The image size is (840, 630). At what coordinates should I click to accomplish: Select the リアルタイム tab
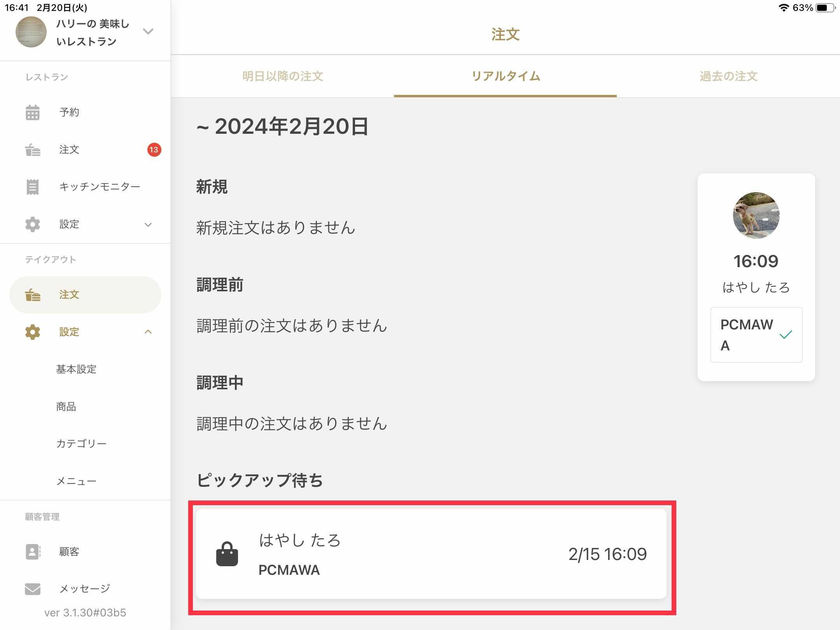pyautogui.click(x=505, y=76)
